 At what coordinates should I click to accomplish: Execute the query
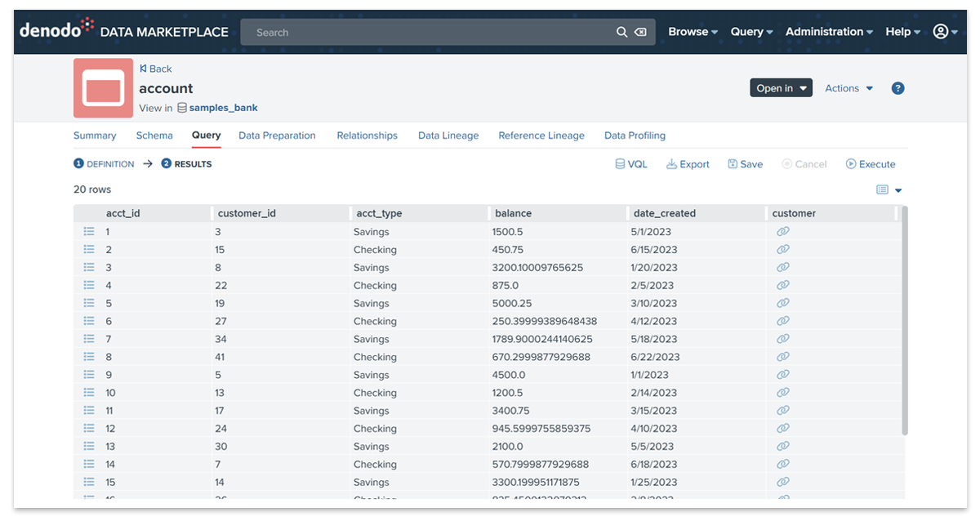(x=871, y=163)
